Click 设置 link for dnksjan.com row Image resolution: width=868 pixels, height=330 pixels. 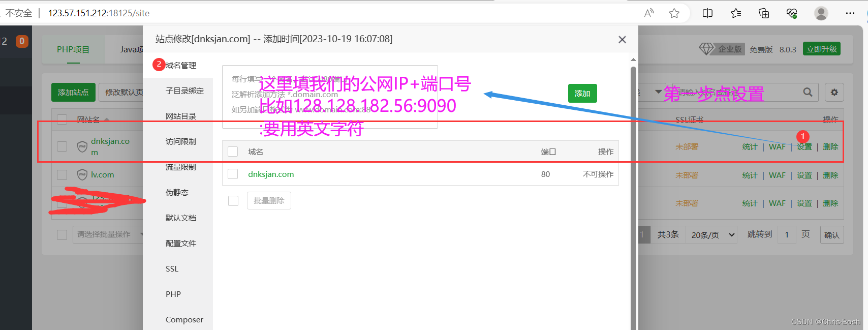coord(804,146)
